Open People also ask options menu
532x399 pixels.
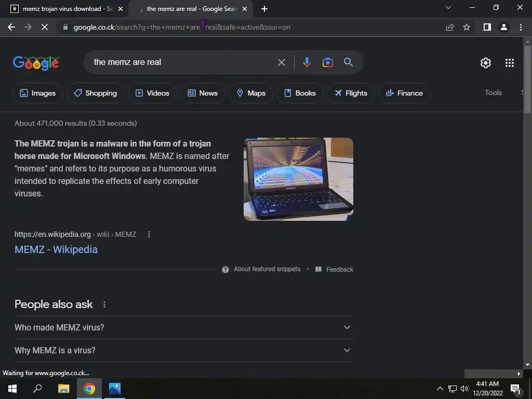tap(104, 304)
